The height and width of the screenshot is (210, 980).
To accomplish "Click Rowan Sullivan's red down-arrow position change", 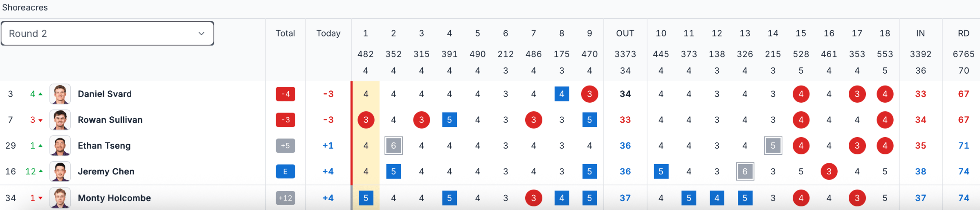I will (36, 120).
